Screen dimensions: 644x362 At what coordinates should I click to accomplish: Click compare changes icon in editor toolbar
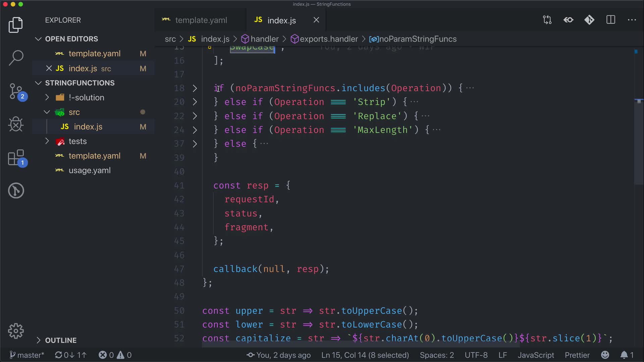click(547, 20)
